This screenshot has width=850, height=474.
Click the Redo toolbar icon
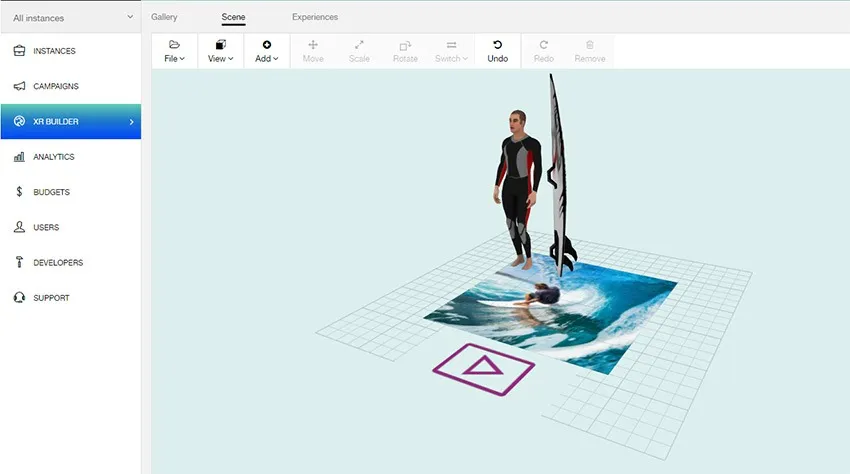[543, 45]
